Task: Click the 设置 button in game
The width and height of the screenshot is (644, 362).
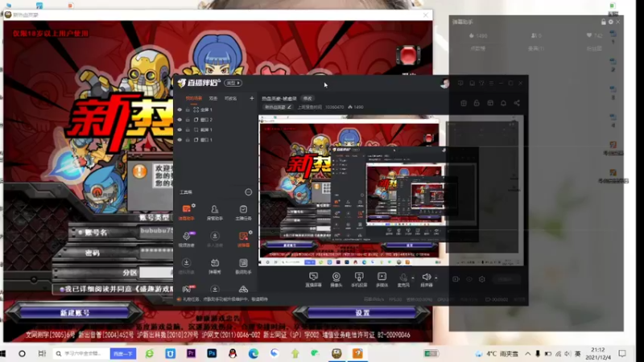Action: (362, 313)
